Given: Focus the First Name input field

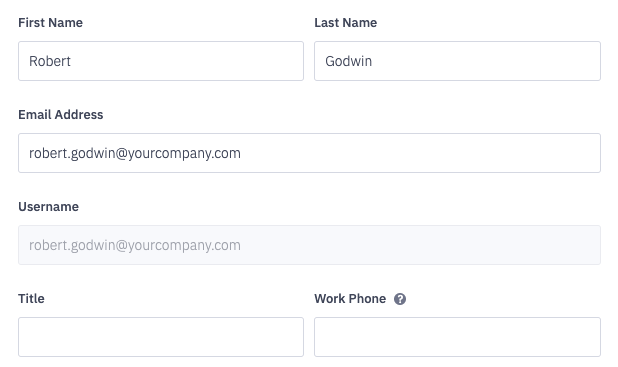Looking at the screenshot, I should pos(161,61).
